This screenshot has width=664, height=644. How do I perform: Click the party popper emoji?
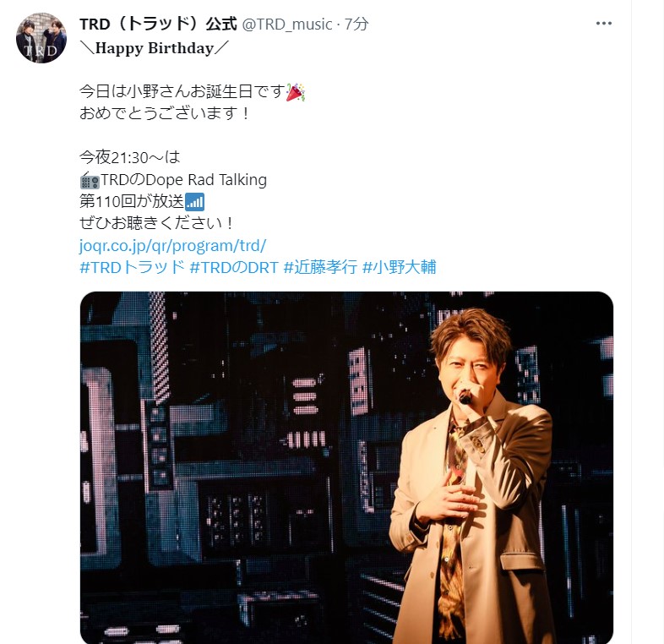(x=296, y=92)
